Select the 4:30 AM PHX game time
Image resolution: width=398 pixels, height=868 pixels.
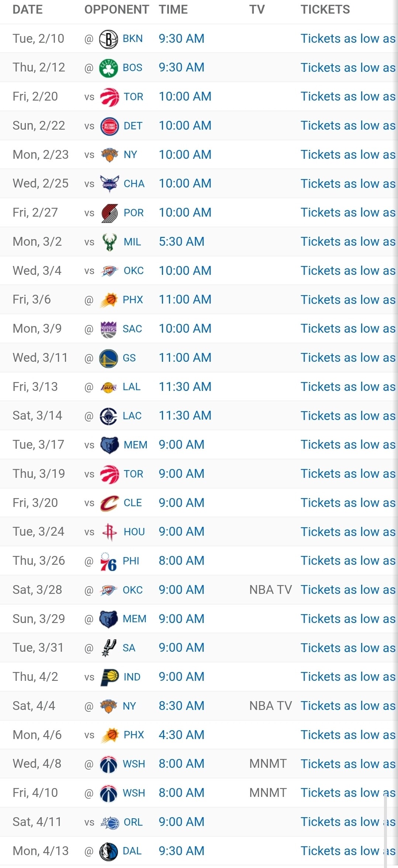coord(181,735)
